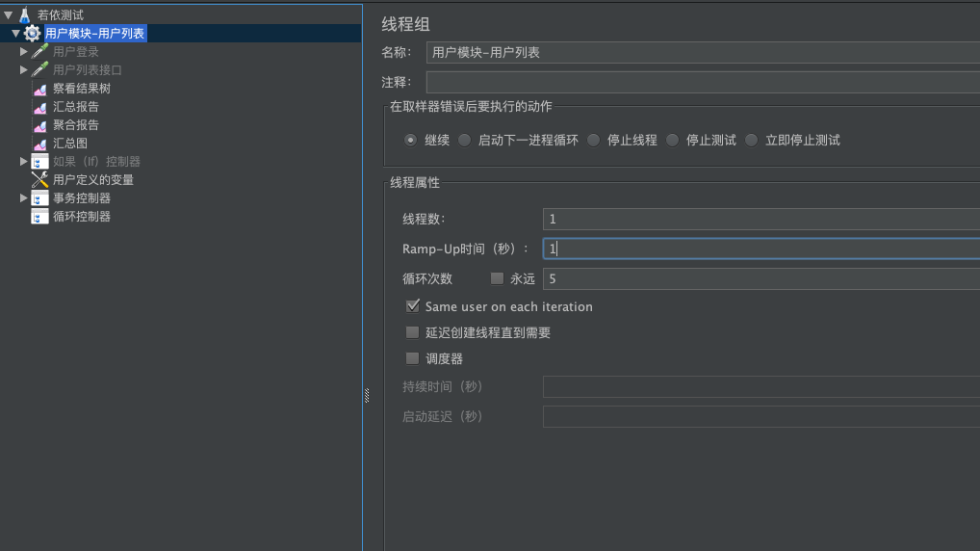Open 察看结果树 listener
Viewport: 980px width, 551px height.
(82, 89)
